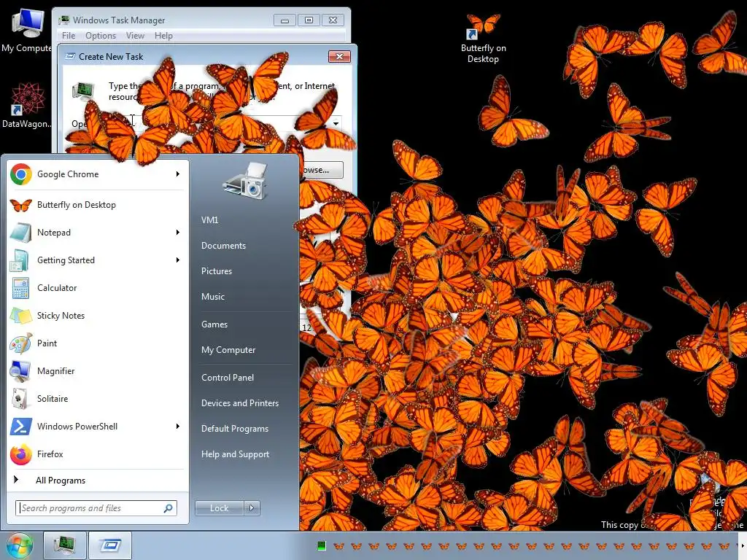
Task: Open Options menu in Task Manager
Action: (x=101, y=36)
